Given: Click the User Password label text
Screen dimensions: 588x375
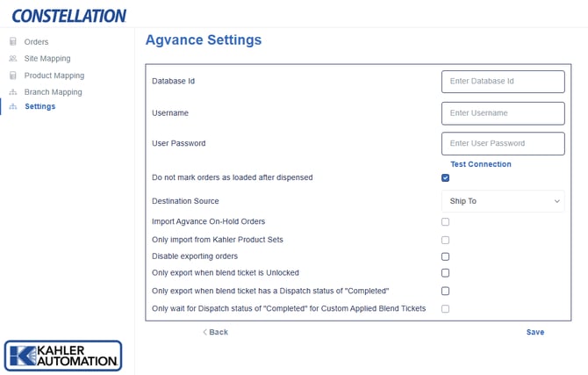Looking at the screenshot, I should 178,143.
